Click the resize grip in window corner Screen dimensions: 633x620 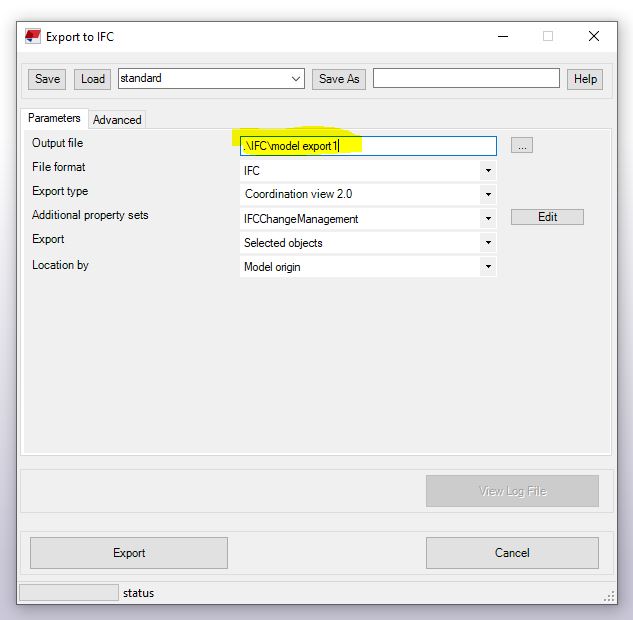tap(609, 597)
